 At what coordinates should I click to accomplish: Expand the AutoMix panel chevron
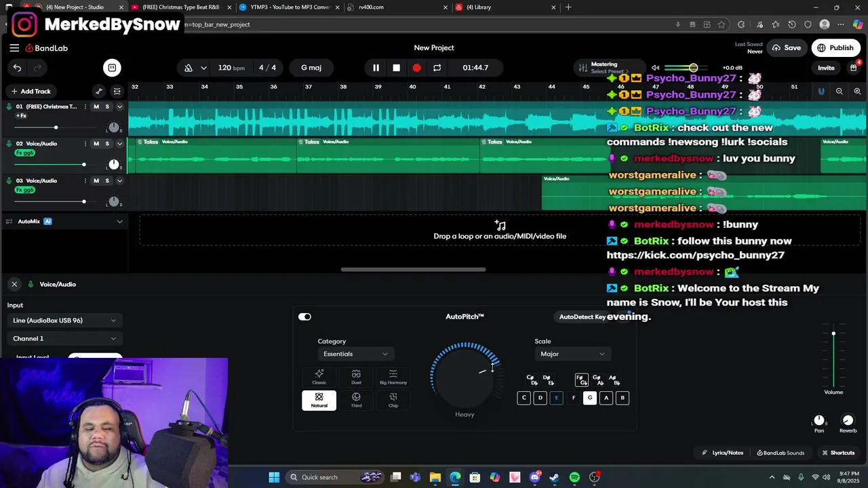click(x=119, y=222)
